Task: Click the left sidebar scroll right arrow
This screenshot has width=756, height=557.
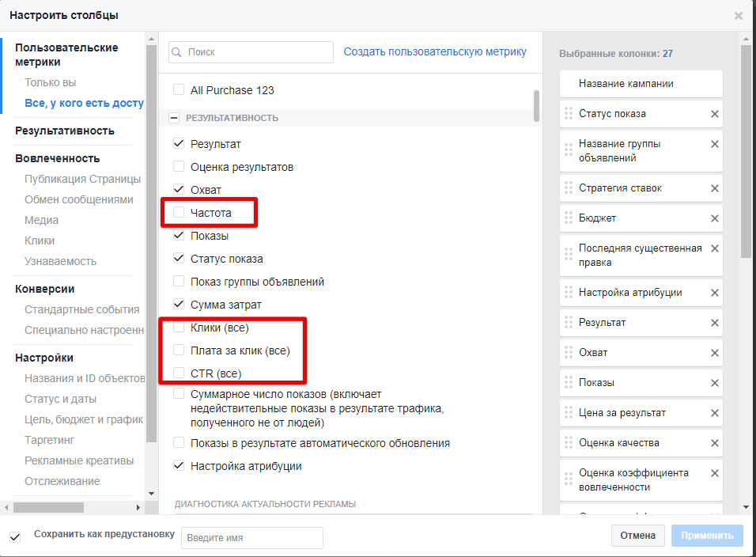Action: pyautogui.click(x=139, y=507)
